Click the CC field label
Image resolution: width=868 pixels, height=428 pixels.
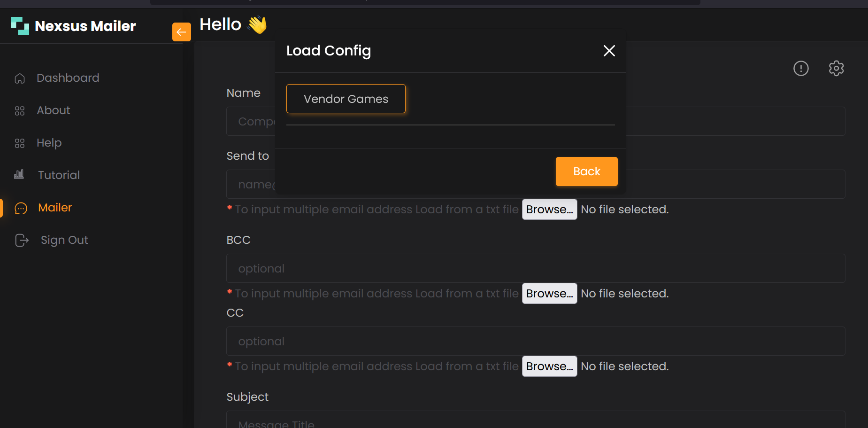235,313
